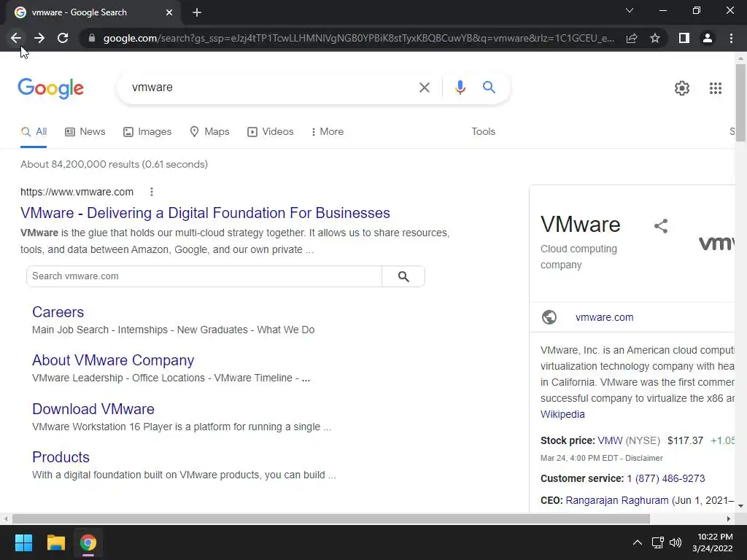Image resolution: width=747 pixels, height=560 pixels.
Task: Open search Tools
Action: point(483,132)
